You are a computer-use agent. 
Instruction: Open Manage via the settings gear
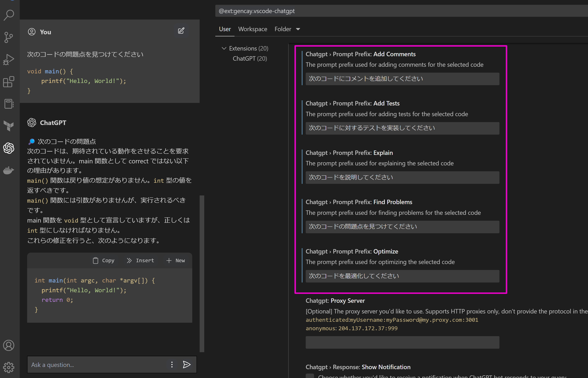(9, 367)
